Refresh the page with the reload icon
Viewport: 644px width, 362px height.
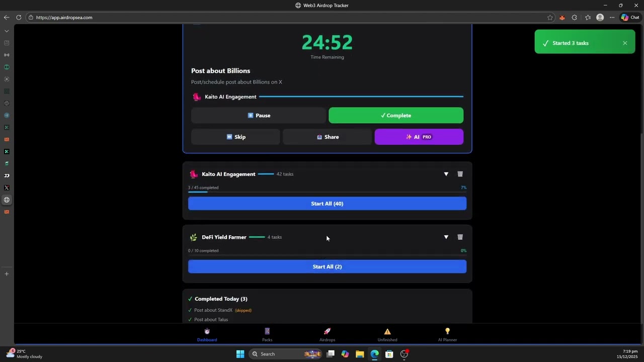pyautogui.click(x=19, y=18)
